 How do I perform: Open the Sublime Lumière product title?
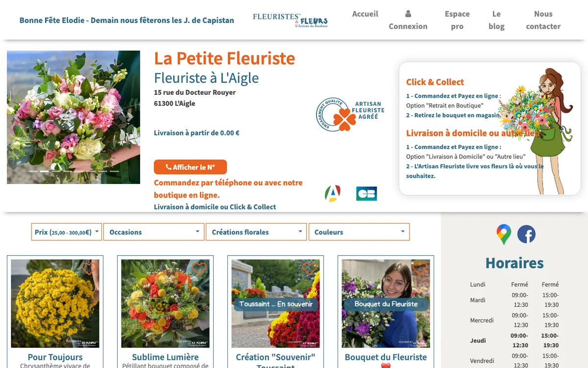pos(166,357)
